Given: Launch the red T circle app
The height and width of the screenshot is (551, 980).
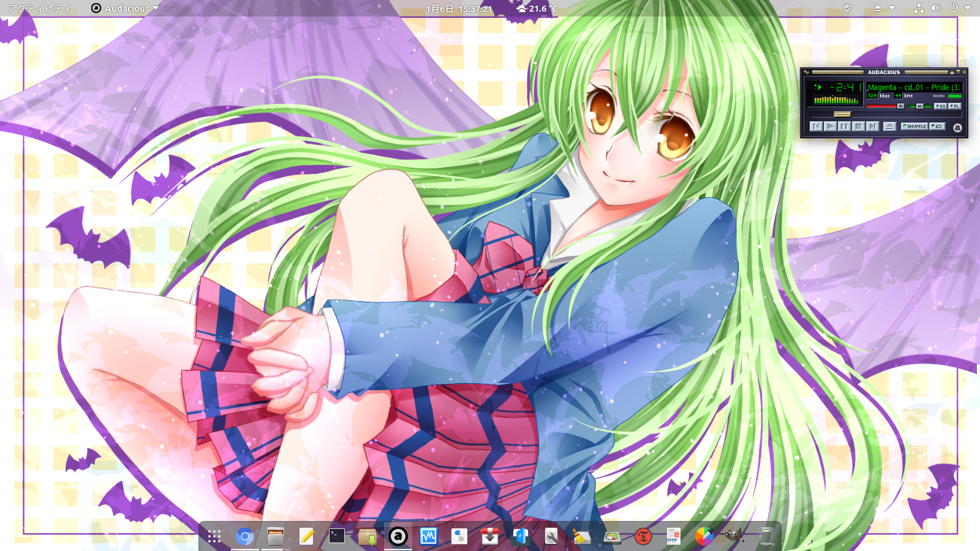Looking at the screenshot, I should 643,537.
